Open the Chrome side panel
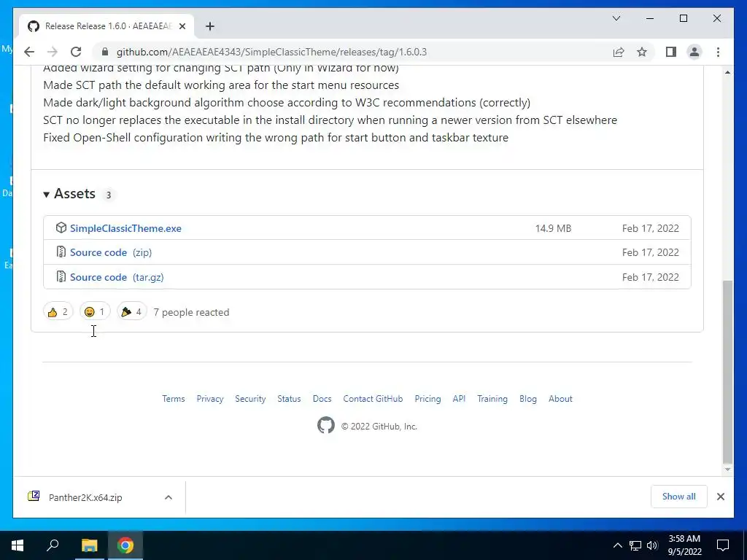The image size is (747, 560). [671, 52]
